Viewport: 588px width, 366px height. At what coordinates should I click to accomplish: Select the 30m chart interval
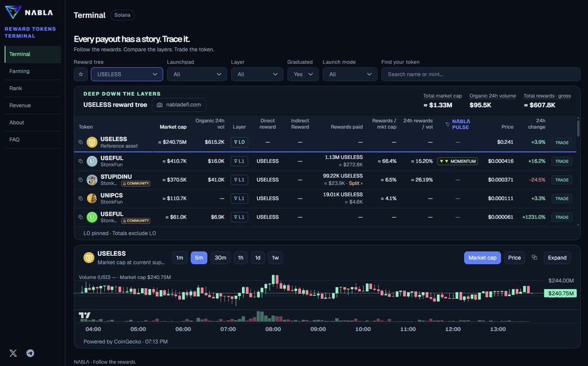(x=220, y=258)
